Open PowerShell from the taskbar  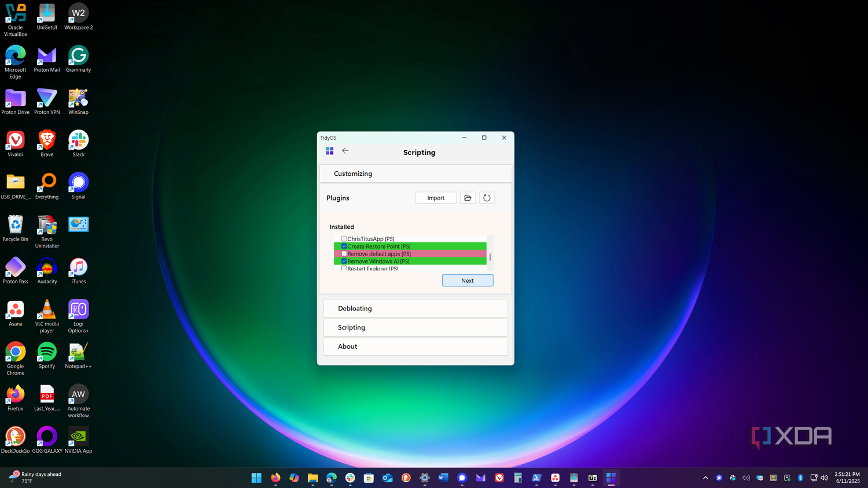(536, 478)
